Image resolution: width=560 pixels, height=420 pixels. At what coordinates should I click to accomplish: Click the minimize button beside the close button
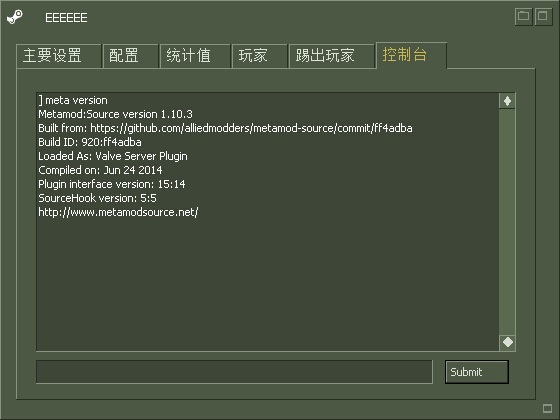click(x=524, y=16)
